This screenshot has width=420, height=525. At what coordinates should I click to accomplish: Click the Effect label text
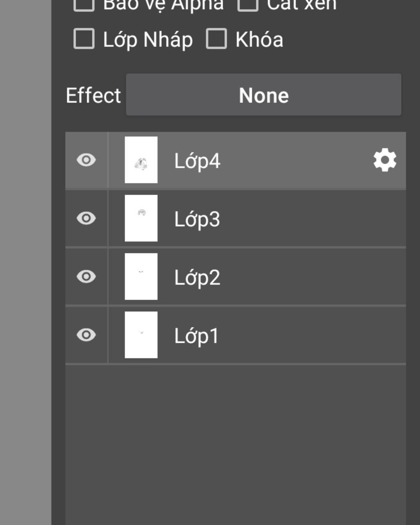[x=93, y=95]
